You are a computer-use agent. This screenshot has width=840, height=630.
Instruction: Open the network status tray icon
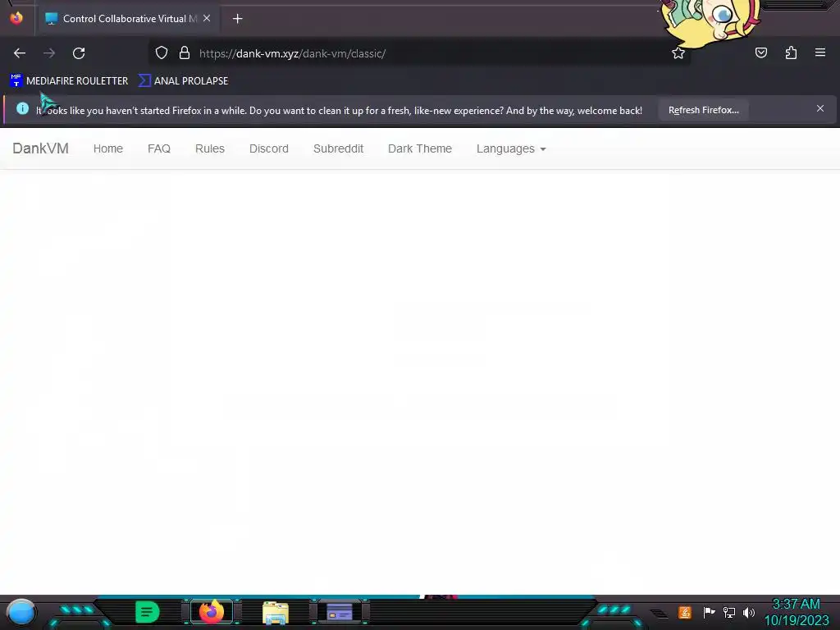pos(729,612)
